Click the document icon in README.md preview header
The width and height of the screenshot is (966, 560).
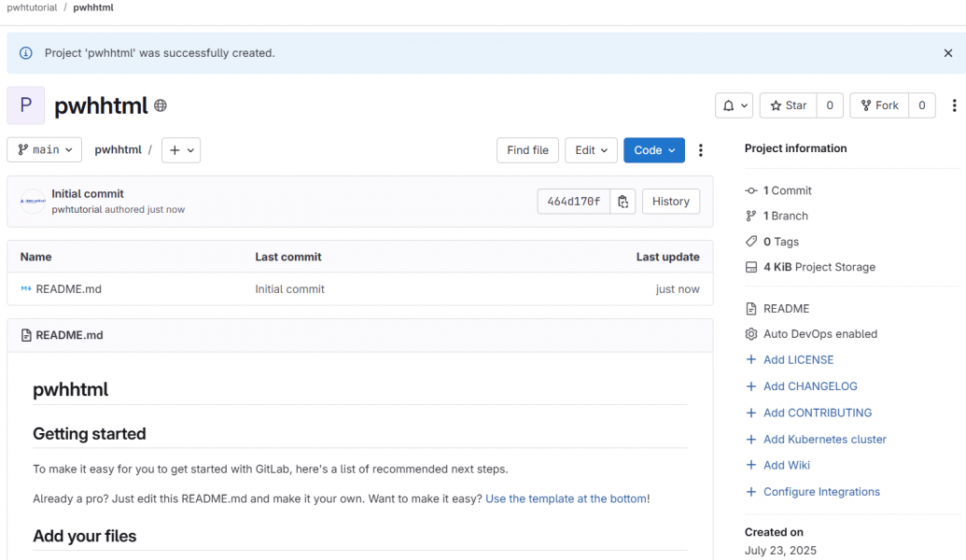pyautogui.click(x=26, y=335)
